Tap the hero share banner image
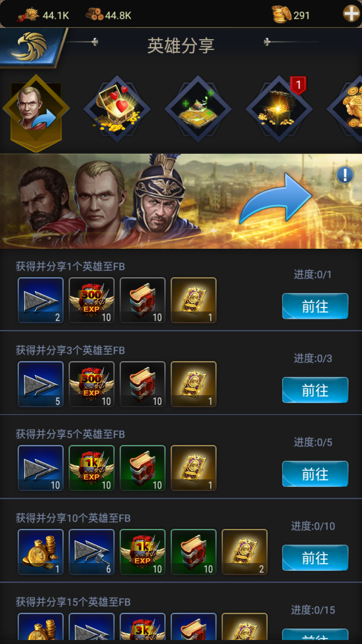The image size is (362, 644). click(181, 201)
